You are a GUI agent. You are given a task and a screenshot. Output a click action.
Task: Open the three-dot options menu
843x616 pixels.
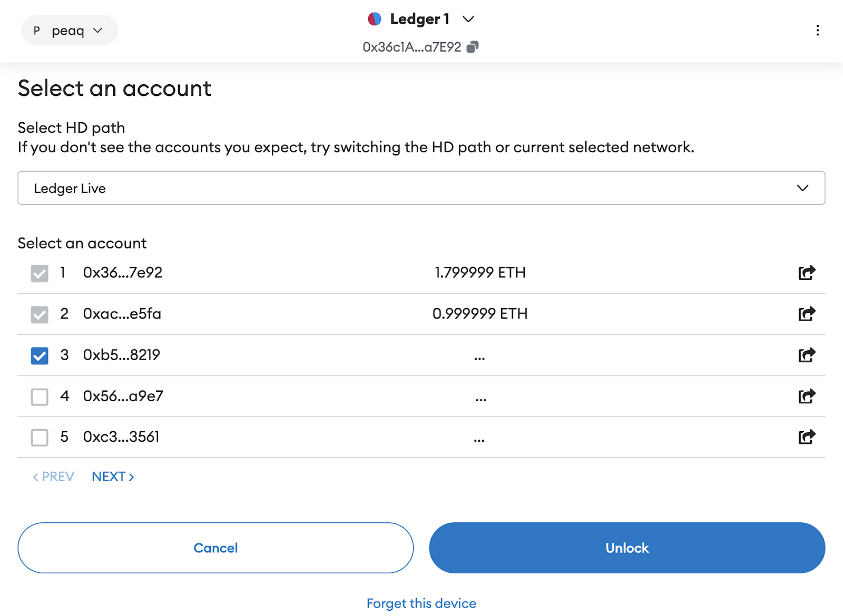pos(818,30)
